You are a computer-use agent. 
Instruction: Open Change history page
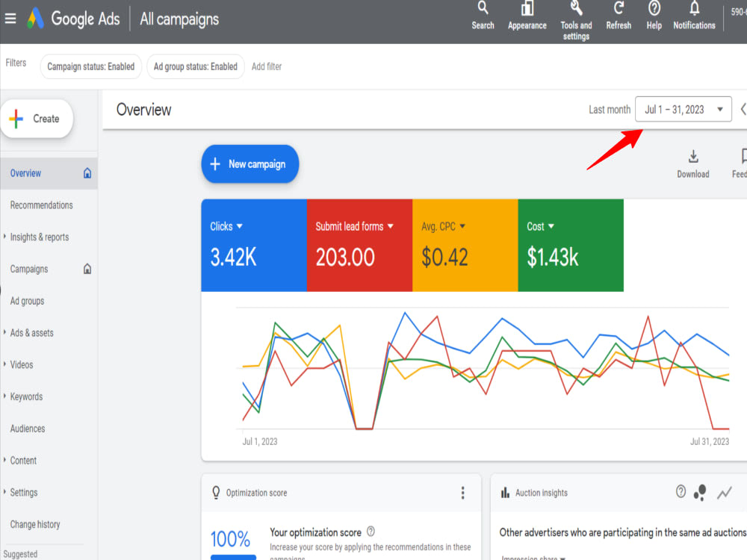pyautogui.click(x=35, y=524)
